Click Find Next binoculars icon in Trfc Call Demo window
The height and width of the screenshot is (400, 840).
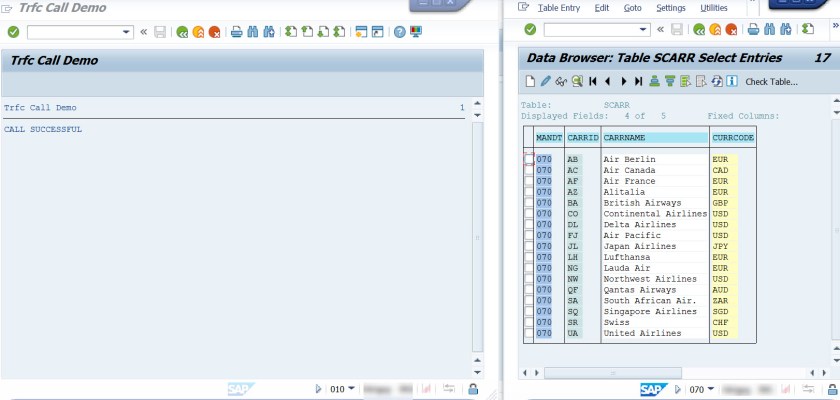(x=269, y=32)
